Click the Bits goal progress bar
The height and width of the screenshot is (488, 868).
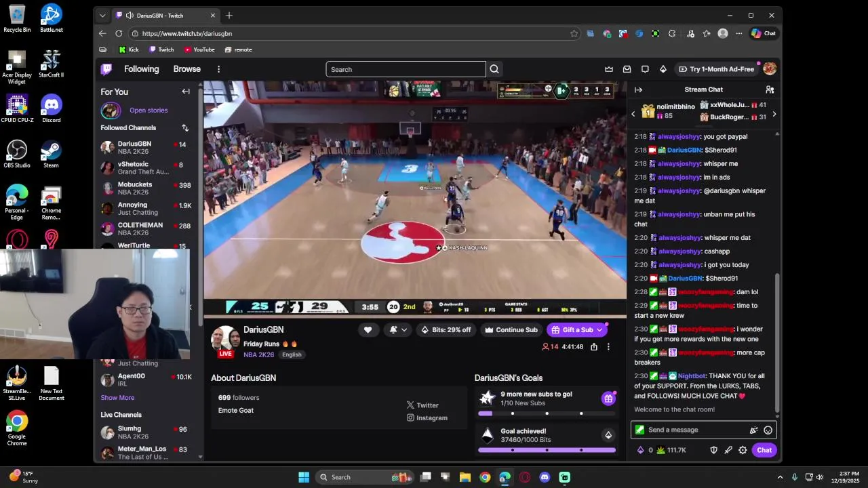547,449
